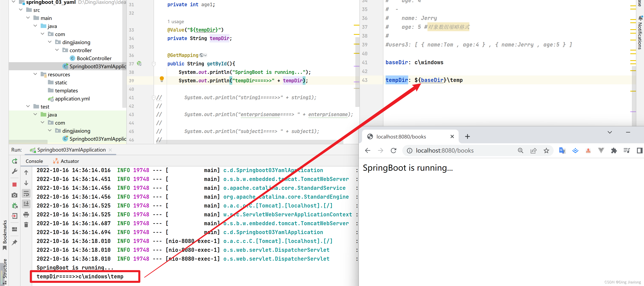
Task: Fold the comment block at line 41
Action: (154, 97)
